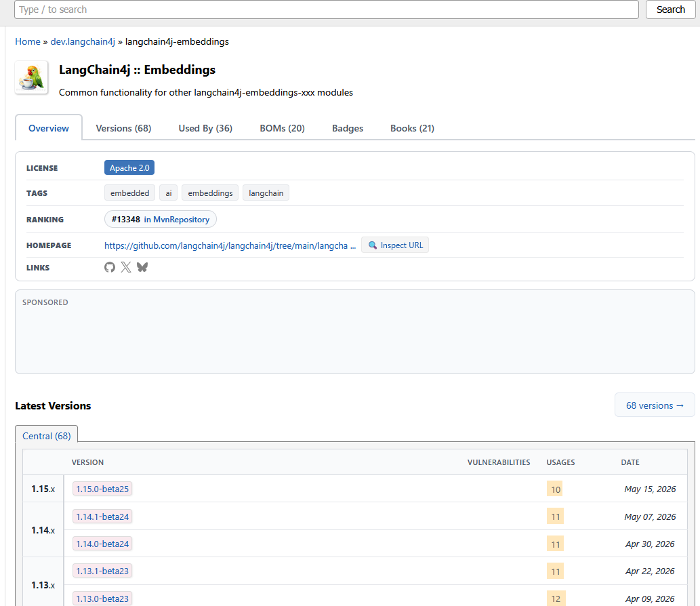The height and width of the screenshot is (606, 700).
Task: Select the Overview tab
Action: [x=49, y=128]
